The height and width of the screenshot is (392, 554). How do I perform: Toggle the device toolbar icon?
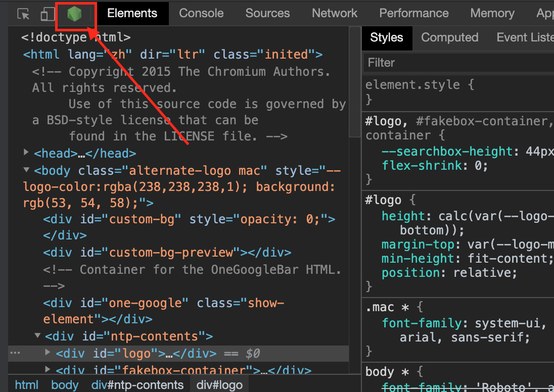48,14
